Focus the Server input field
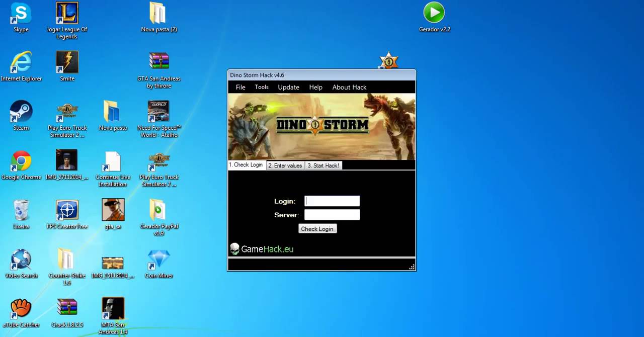Viewport: 644px width, 337px height. coord(332,215)
